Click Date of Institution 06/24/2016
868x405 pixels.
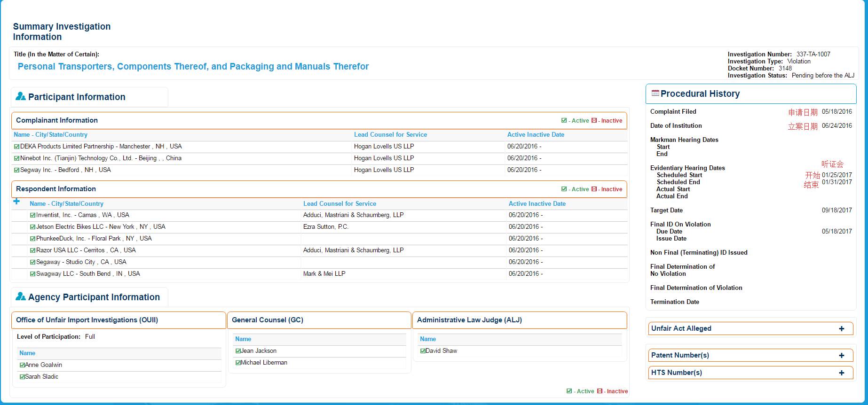tap(837, 126)
